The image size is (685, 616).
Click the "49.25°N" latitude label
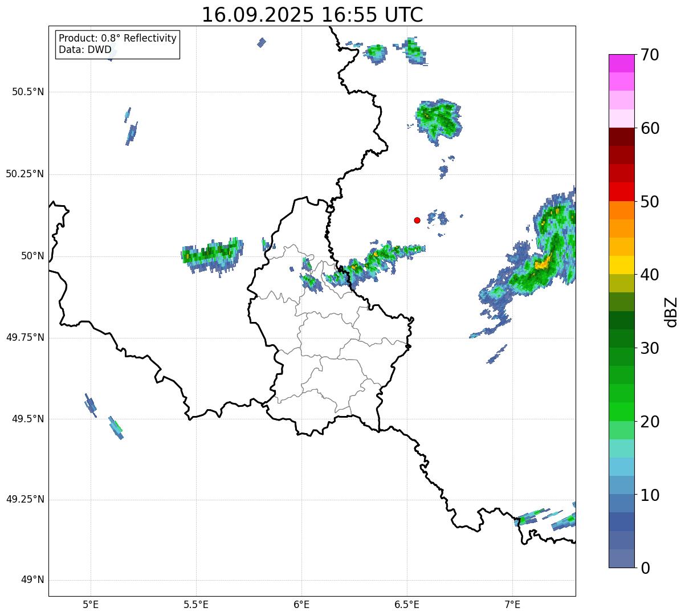(x=25, y=500)
